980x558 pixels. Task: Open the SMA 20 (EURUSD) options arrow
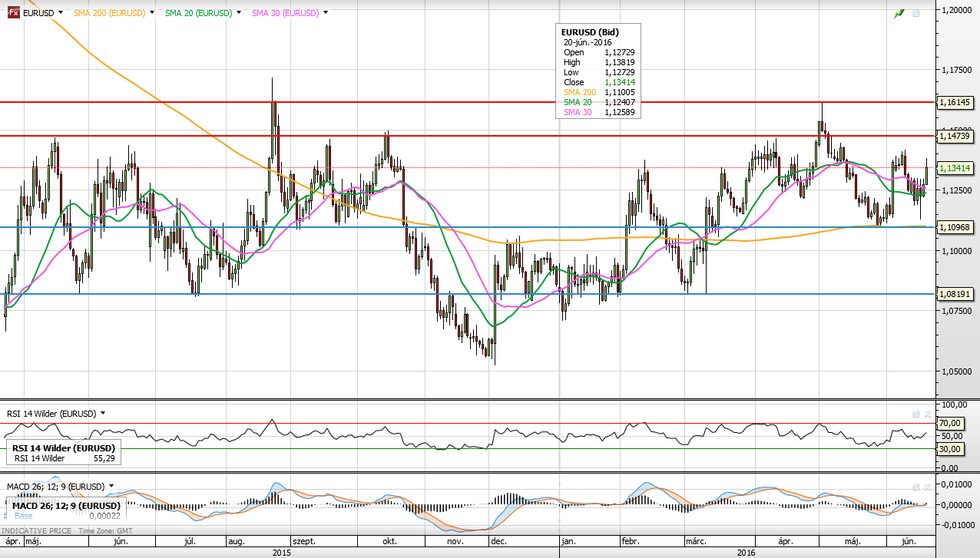pos(239,13)
